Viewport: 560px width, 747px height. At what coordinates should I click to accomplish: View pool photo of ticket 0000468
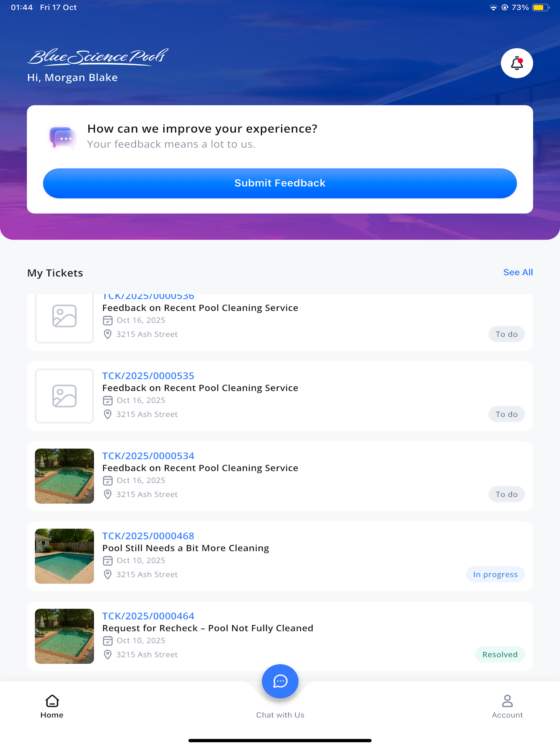[65, 556]
